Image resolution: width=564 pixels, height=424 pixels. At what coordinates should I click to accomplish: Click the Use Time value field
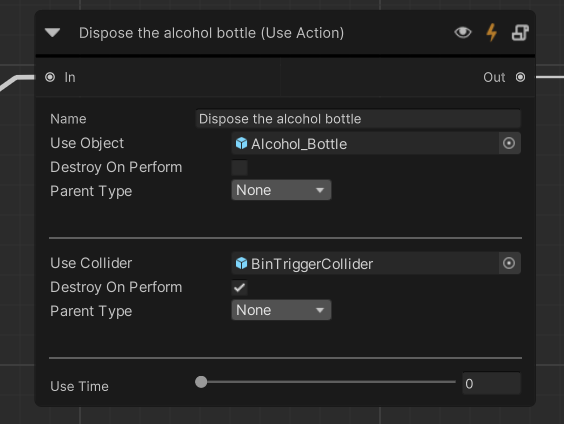(x=491, y=383)
